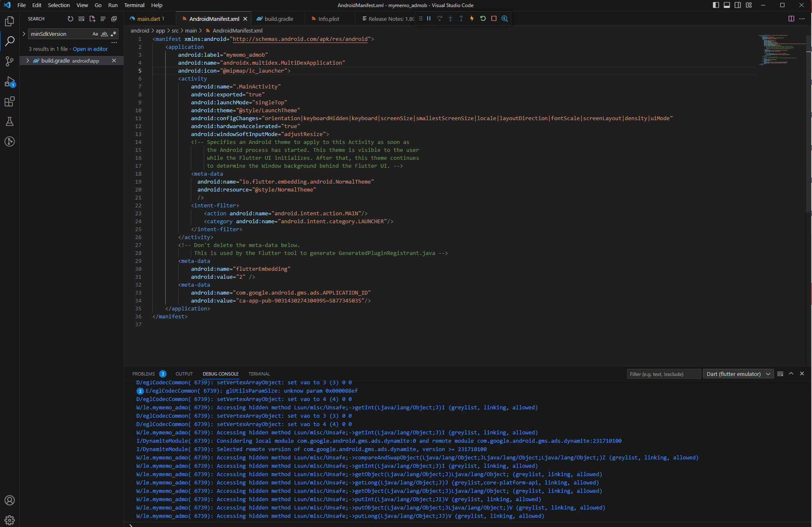Open the Source Control view

10,61
